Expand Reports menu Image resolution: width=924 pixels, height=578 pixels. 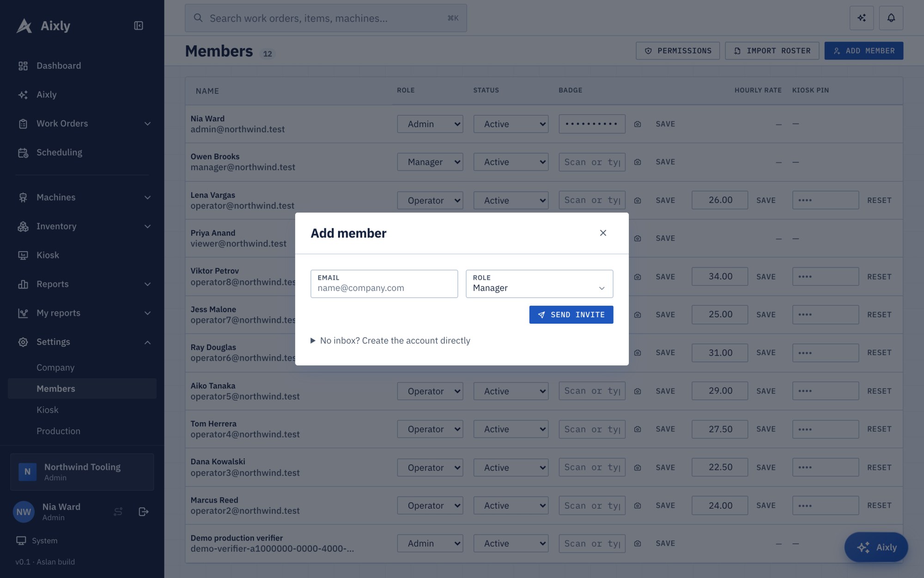(82, 284)
